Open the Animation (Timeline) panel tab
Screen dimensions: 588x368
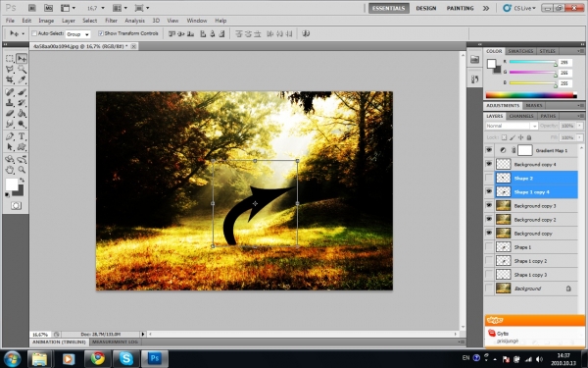click(59, 342)
